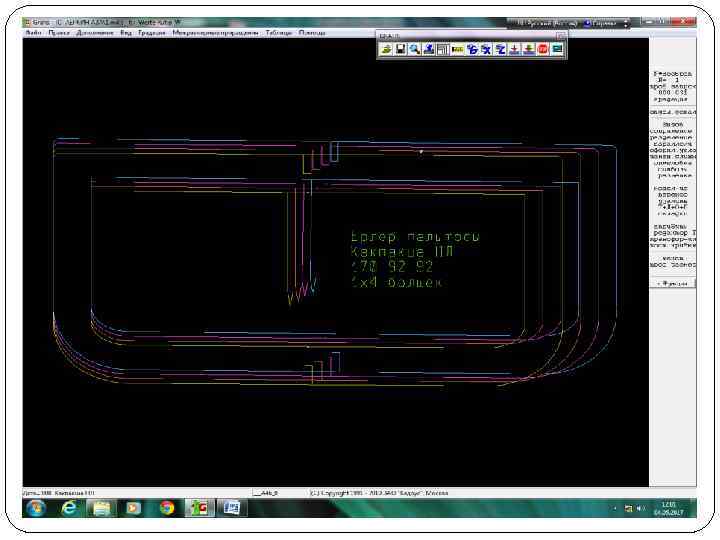This screenshot has width=720, height=540.
Task: Click the open folder icon in floating toolbar
Action: [386, 49]
